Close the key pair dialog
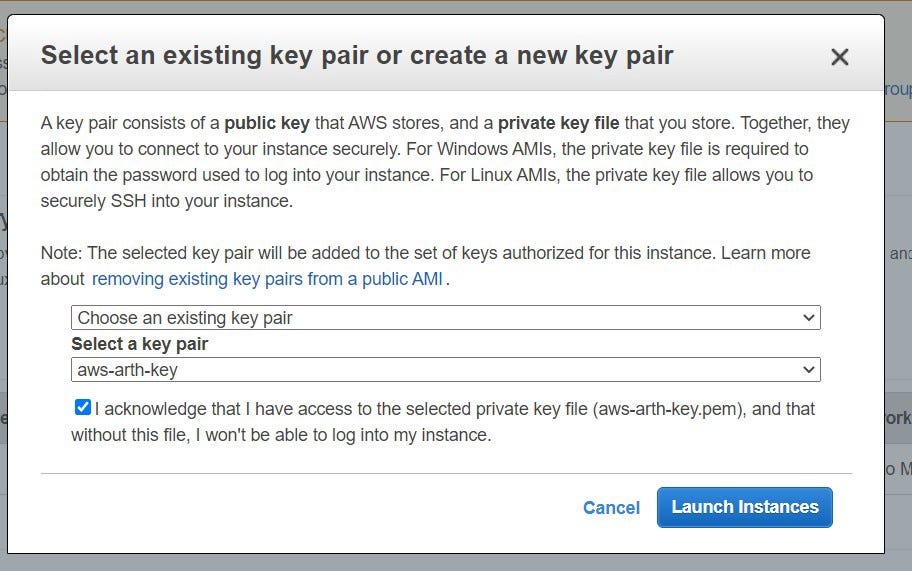The width and height of the screenshot is (912, 571). coord(839,57)
